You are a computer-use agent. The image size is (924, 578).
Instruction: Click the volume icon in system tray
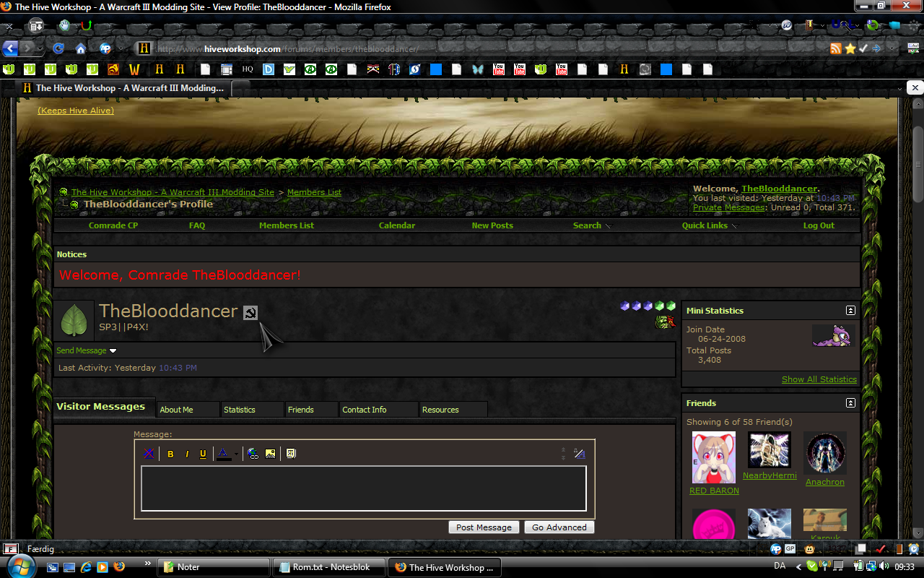(x=884, y=567)
